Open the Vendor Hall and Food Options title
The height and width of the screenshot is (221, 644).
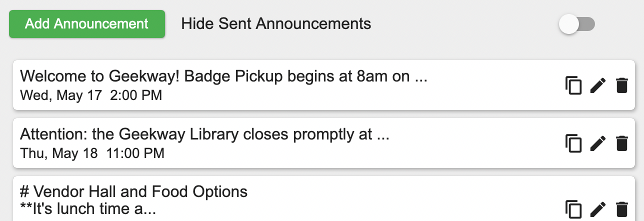(134, 191)
